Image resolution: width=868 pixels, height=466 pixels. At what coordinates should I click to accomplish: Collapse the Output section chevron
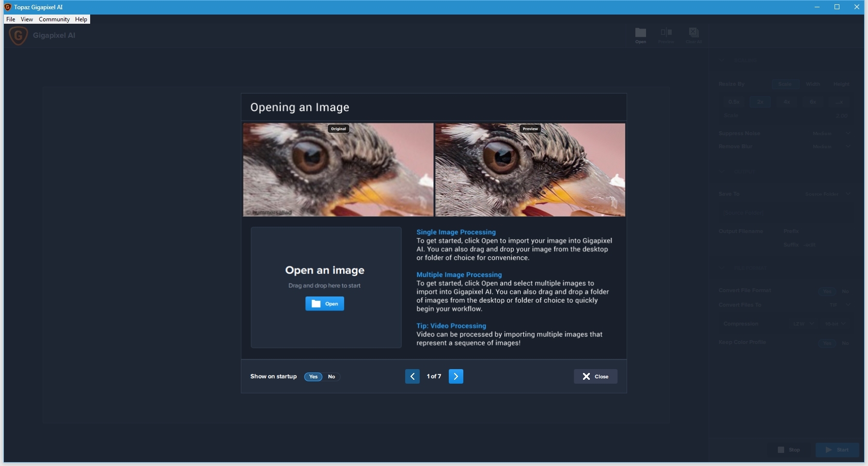pyautogui.click(x=722, y=171)
